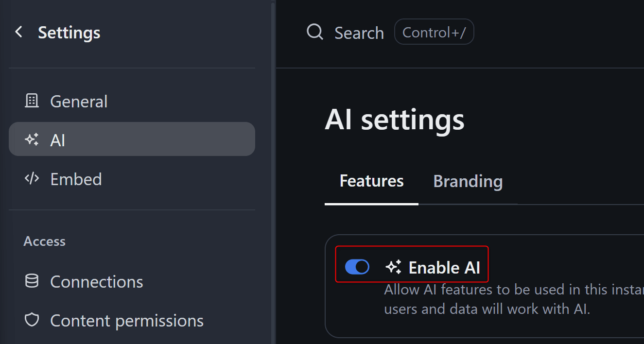Image resolution: width=644 pixels, height=344 pixels.
Task: Click the Content permissions shield icon
Action: coord(32,320)
